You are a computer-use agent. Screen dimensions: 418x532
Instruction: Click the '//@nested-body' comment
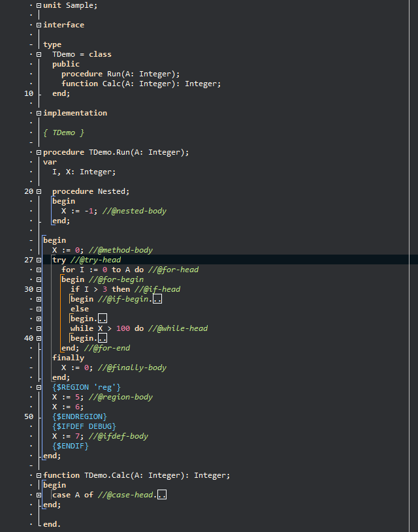[135, 211]
